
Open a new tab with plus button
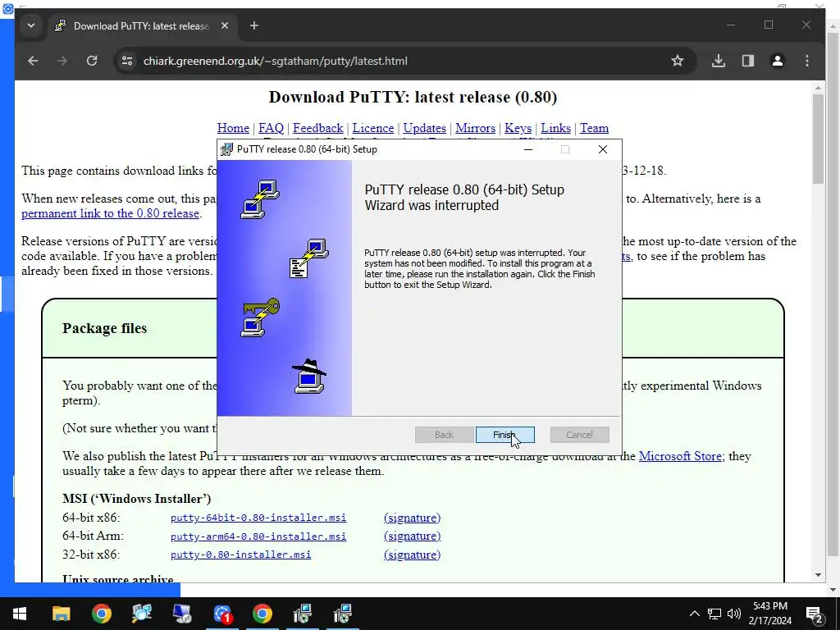pos(254,25)
